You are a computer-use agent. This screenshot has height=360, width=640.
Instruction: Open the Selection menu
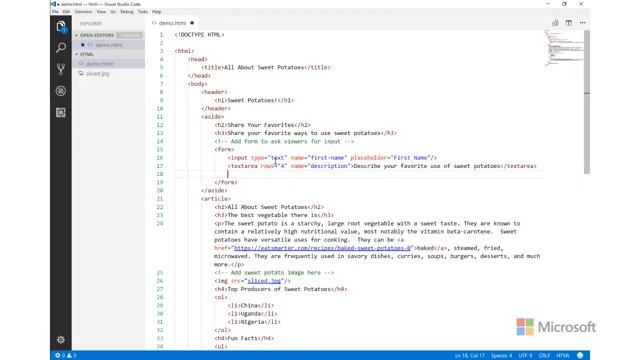(83, 12)
